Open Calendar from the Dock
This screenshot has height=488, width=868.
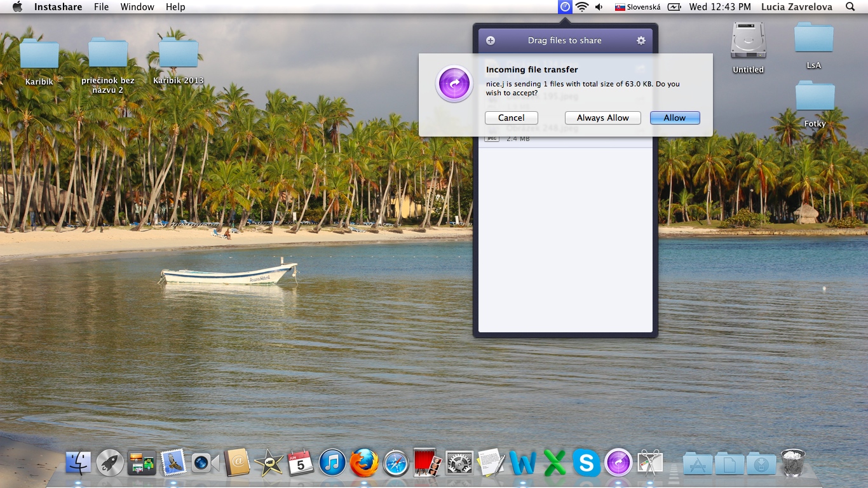(x=301, y=463)
